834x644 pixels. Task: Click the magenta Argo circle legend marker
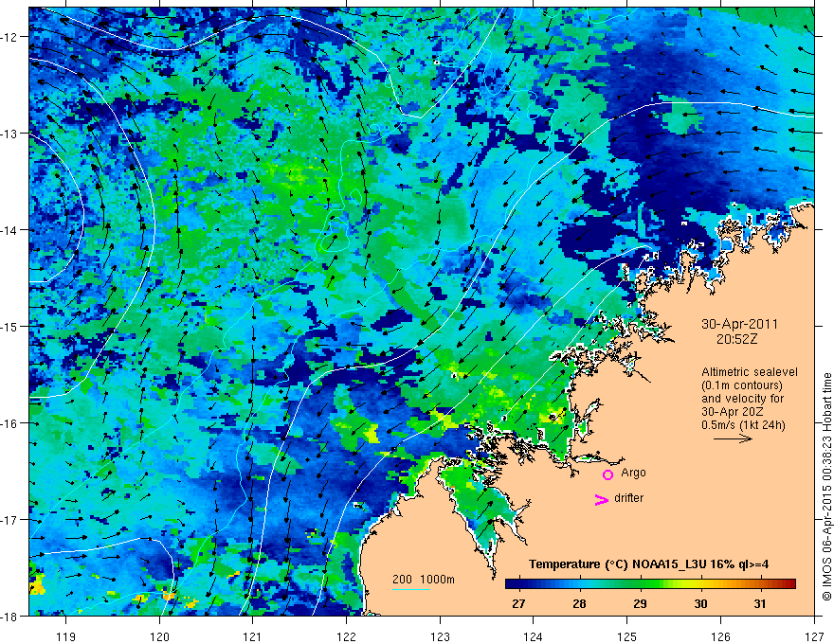click(x=607, y=474)
